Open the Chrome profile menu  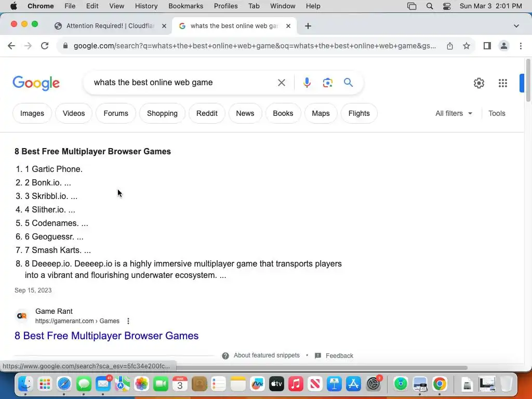point(504,46)
